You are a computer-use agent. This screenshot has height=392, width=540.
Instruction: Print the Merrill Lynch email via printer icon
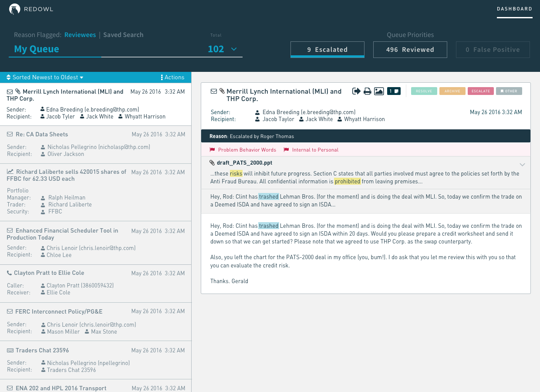(367, 91)
